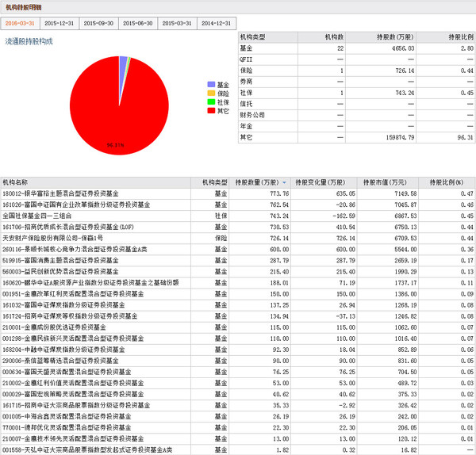
Task: Select the 2016-03-31 date tab
Action: [20, 24]
